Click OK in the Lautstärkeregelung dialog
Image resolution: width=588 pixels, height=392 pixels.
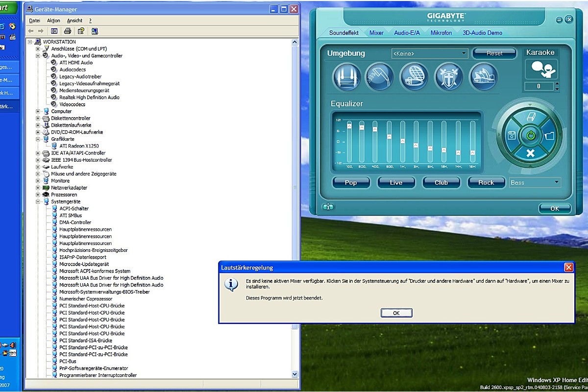[x=396, y=313]
